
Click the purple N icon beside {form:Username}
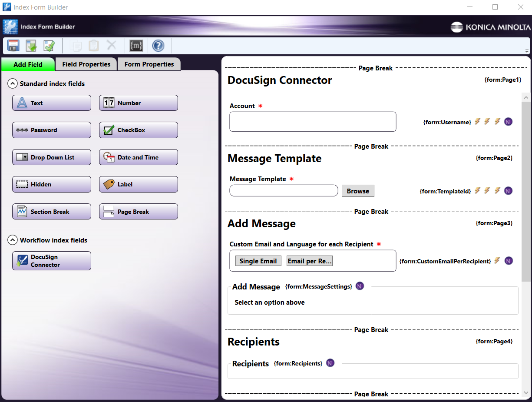[x=508, y=122]
